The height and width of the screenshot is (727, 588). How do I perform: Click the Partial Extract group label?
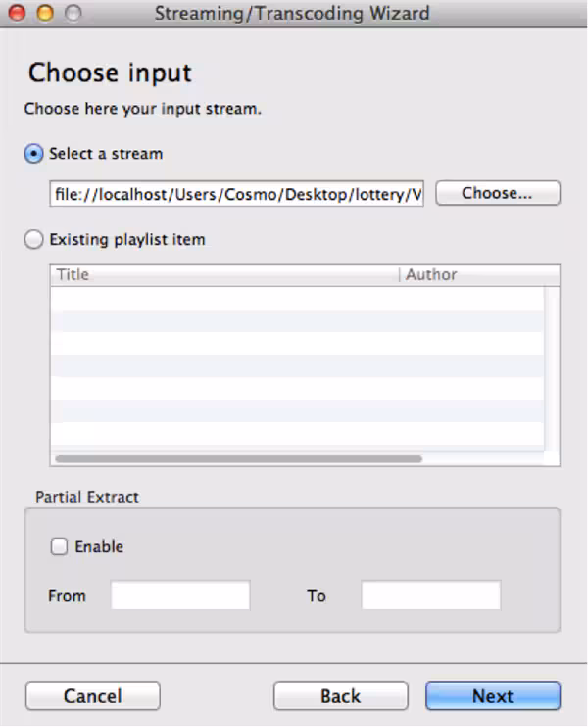click(87, 497)
